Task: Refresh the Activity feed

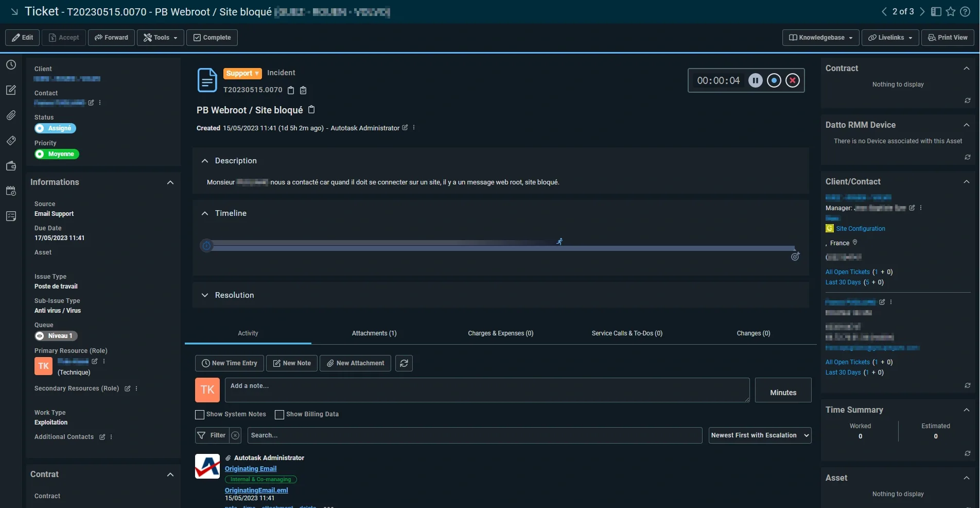Action: click(404, 363)
